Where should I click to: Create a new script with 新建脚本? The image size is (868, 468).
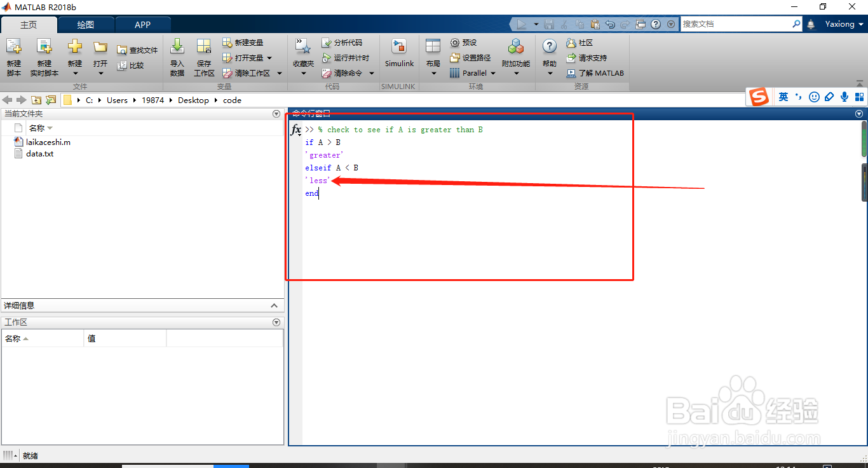click(14, 57)
